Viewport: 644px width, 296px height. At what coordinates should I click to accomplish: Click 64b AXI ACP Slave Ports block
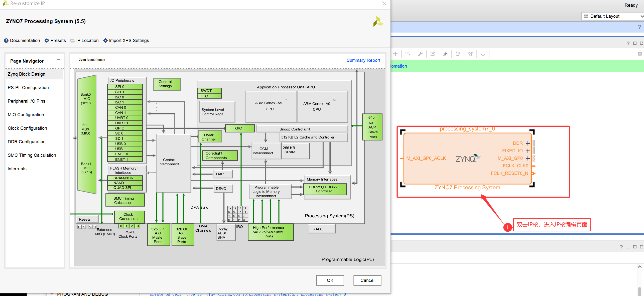pyautogui.click(x=372, y=127)
